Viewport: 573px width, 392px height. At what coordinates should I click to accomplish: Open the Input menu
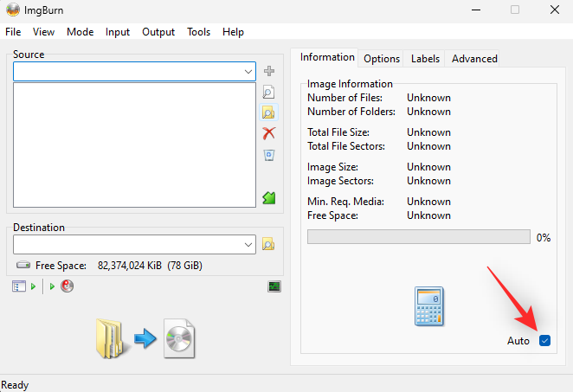pyautogui.click(x=118, y=32)
